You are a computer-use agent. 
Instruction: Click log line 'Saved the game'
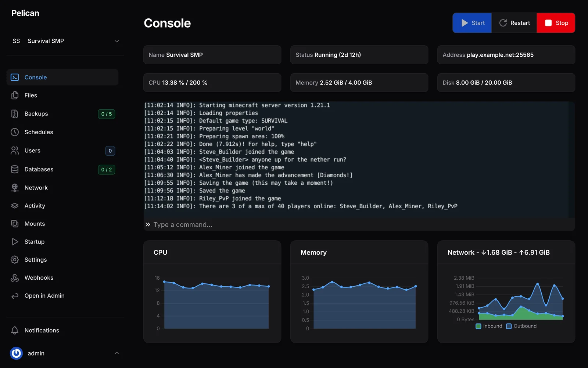coord(194,191)
